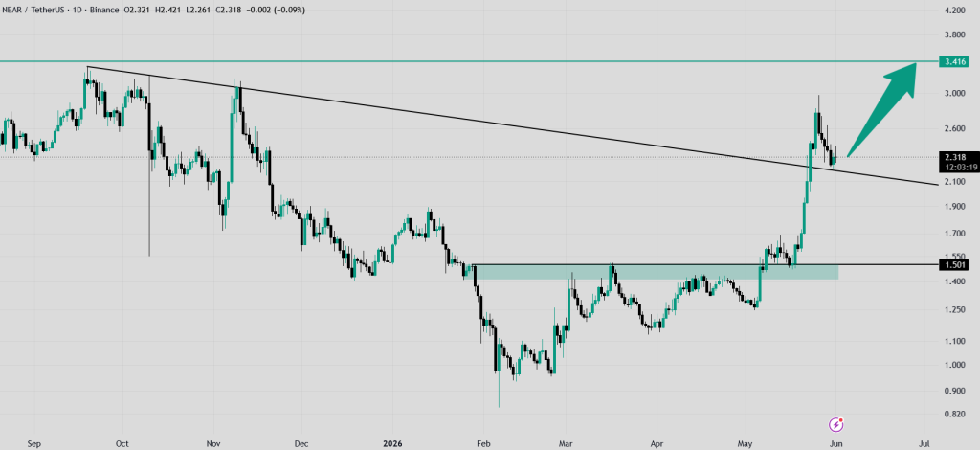
Task: Click the Dec label on time axis
Action: point(301,443)
